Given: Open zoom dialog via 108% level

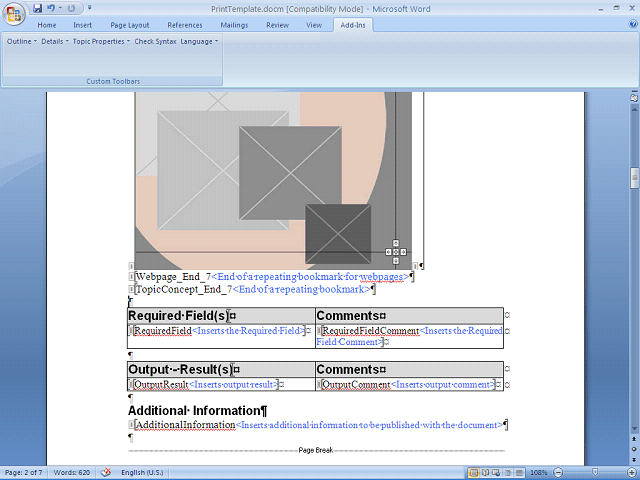Looking at the screenshot, I should [539, 473].
